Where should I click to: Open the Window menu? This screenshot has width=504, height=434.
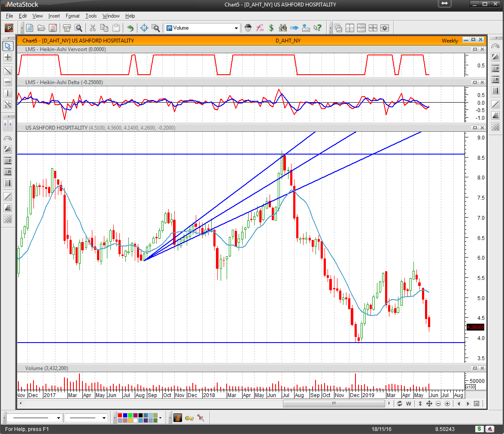[x=111, y=16]
